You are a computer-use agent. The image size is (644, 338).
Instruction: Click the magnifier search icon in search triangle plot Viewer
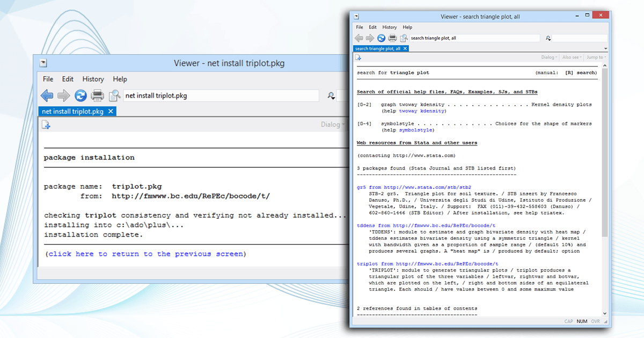(548, 39)
